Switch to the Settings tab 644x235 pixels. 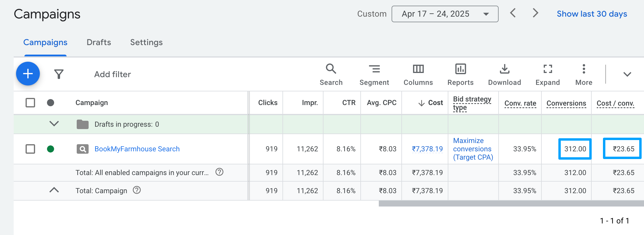146,42
